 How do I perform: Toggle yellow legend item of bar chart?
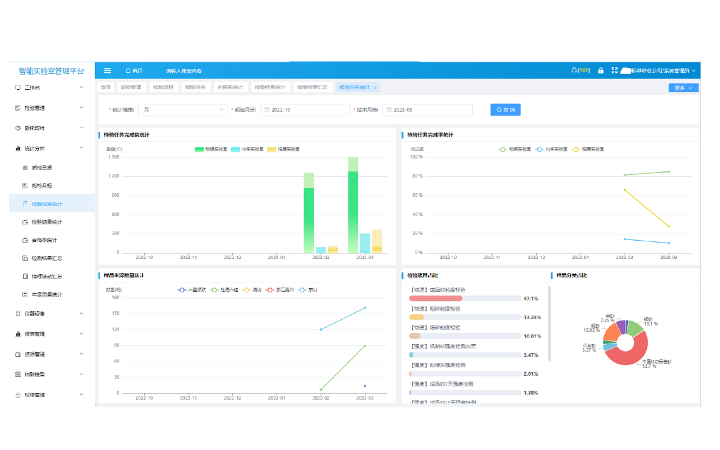coord(283,149)
